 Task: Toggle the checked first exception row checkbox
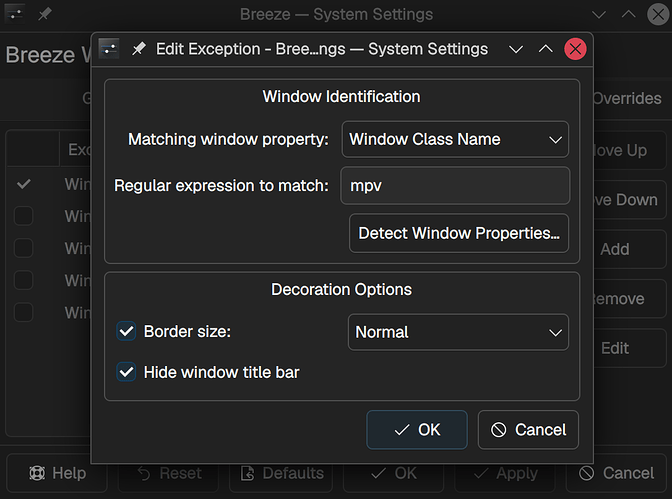coord(24,184)
